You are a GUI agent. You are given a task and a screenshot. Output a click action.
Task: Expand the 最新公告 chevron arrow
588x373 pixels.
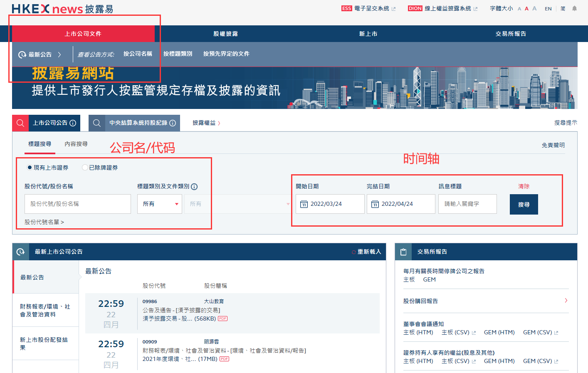59,54
